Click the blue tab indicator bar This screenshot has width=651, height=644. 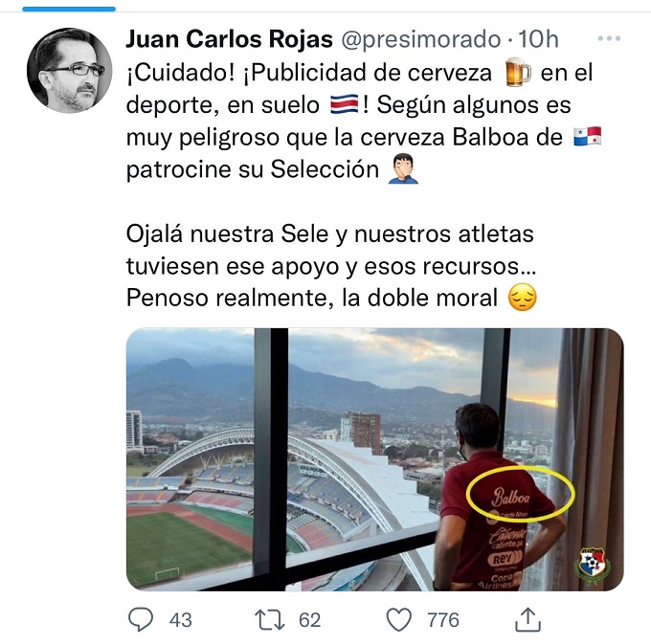coord(69,10)
